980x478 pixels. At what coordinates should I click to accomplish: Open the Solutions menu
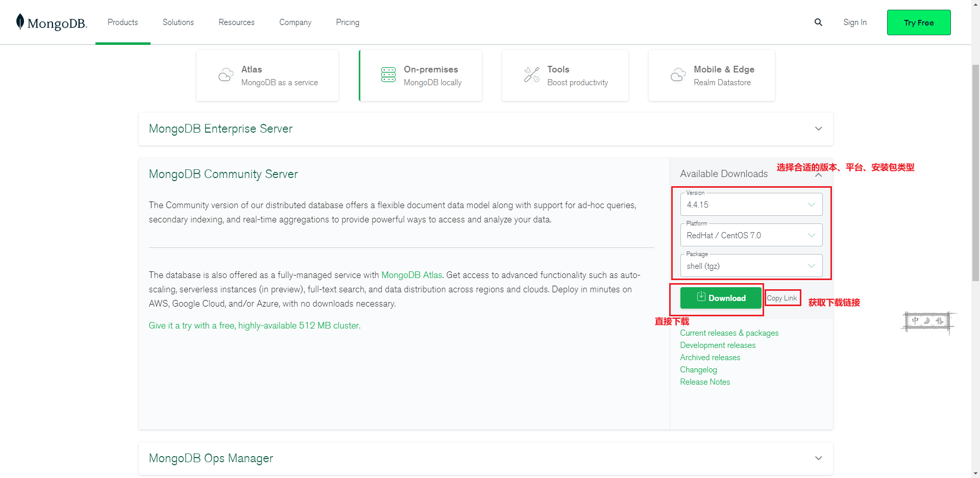click(178, 22)
